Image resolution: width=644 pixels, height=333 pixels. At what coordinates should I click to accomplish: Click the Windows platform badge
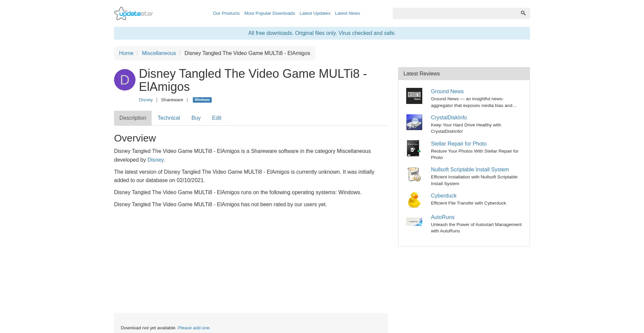tap(202, 100)
